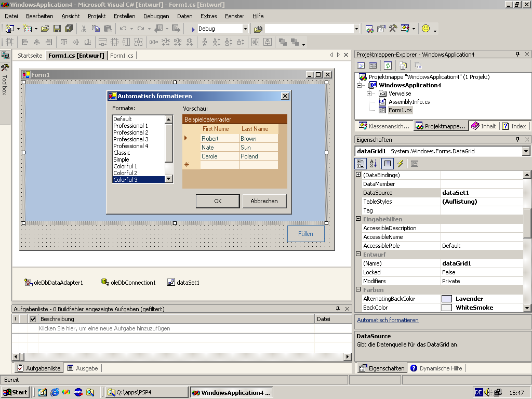Click the Navigate Forward icon
The height and width of the screenshot is (399, 532).
[176, 29]
